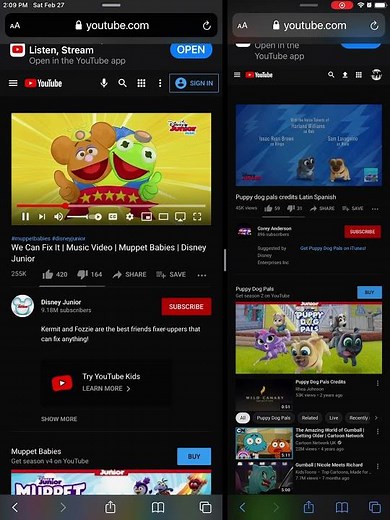Screen dimensions: 390x520
Task: Click BUY for Muppet Babies season
Action: coord(194,456)
